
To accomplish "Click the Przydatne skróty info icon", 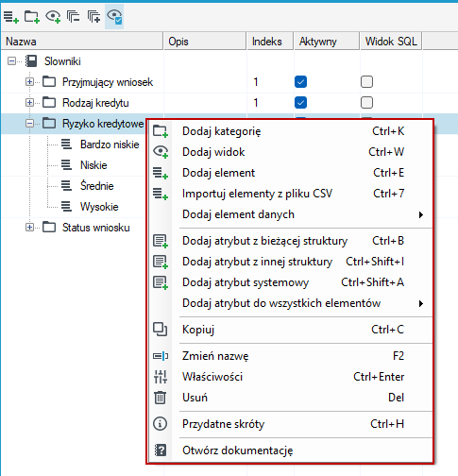I will point(160,424).
